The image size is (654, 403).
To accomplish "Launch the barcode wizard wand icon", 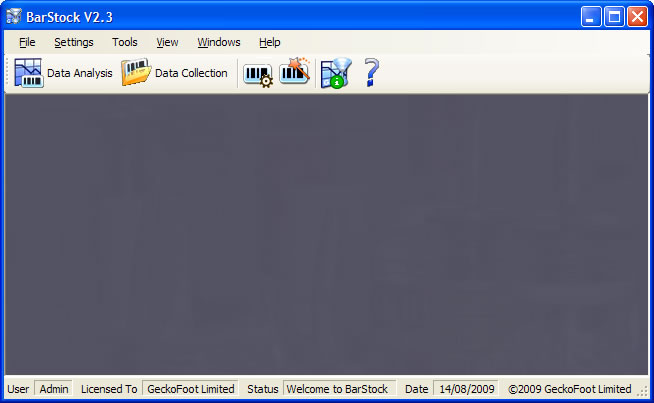I will 294,73.
